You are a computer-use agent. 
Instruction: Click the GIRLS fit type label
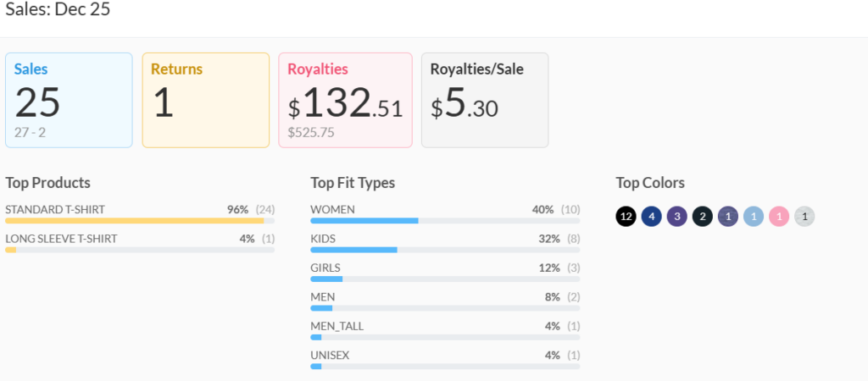325,268
